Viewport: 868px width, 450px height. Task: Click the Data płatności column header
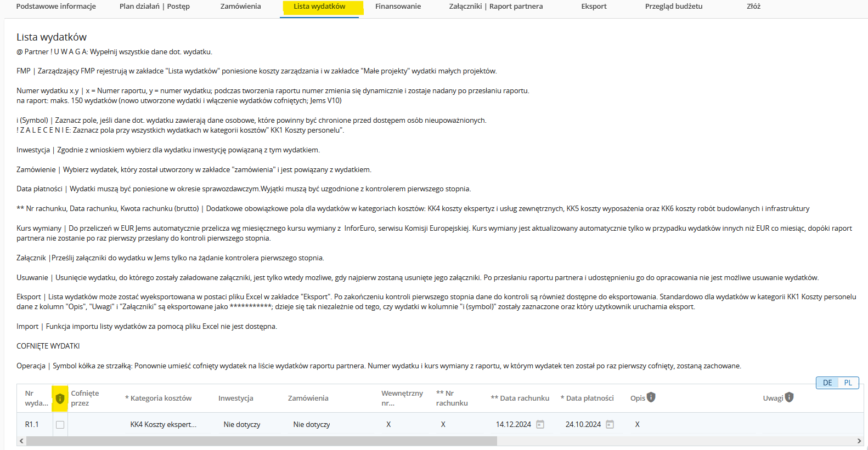point(587,398)
